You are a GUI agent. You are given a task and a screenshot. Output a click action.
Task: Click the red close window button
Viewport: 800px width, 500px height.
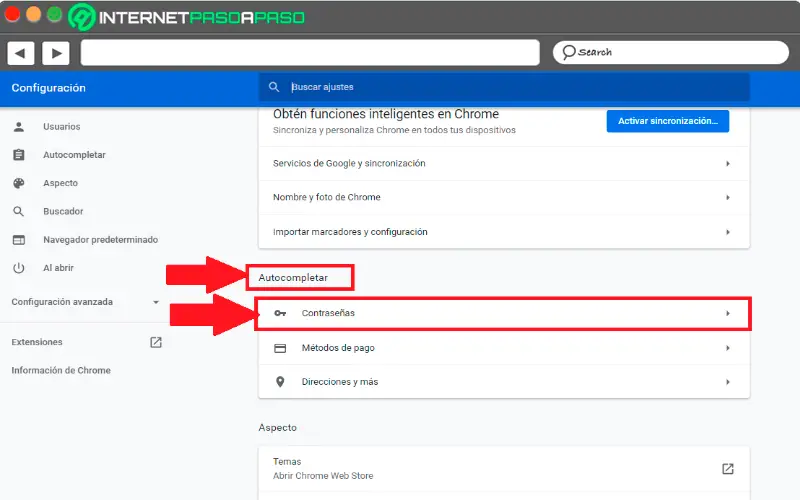[x=12, y=14]
